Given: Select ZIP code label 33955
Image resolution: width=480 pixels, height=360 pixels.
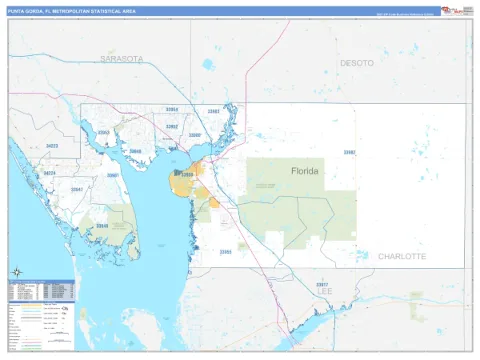Looking at the screenshot, I should [226, 252].
